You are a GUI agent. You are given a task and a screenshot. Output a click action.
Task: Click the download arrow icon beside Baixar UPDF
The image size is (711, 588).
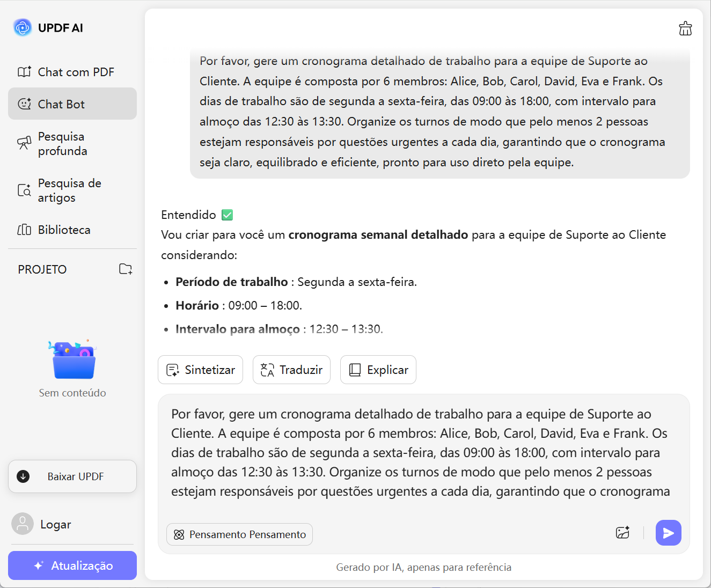24,476
